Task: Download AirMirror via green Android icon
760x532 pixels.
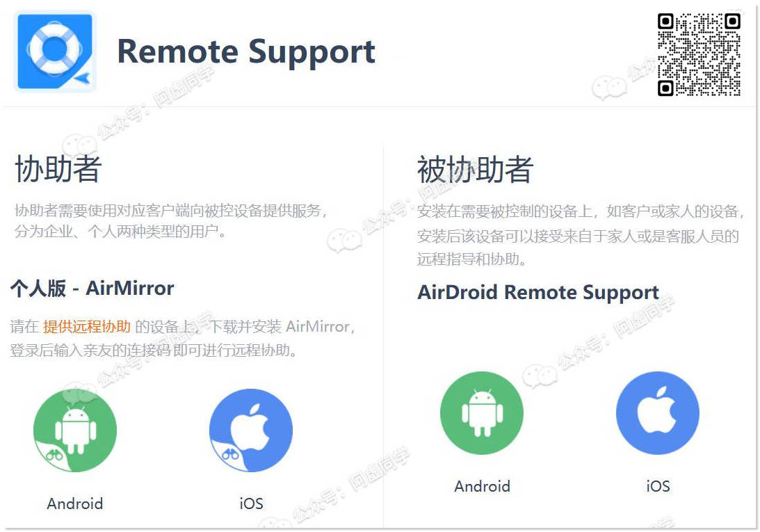Action: click(x=75, y=430)
